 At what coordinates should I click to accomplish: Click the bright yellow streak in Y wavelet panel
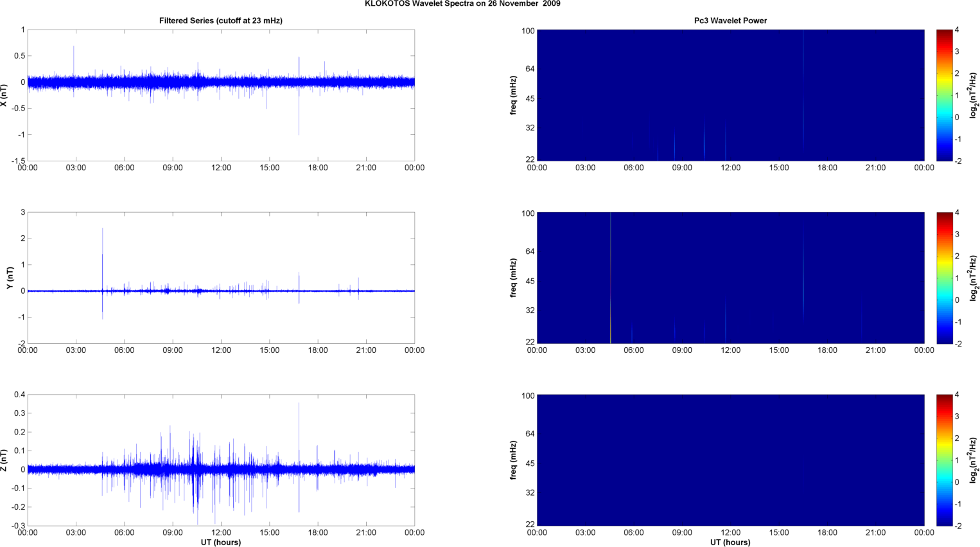(x=610, y=321)
